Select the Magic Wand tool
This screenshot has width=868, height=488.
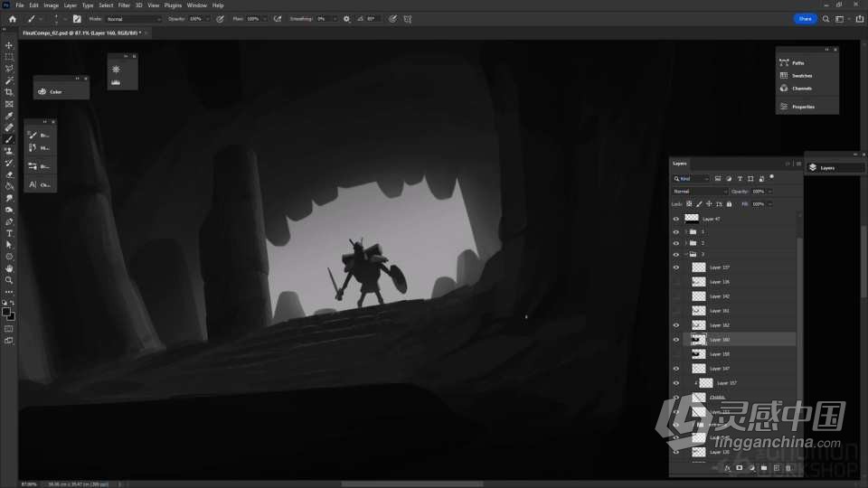tap(9, 80)
